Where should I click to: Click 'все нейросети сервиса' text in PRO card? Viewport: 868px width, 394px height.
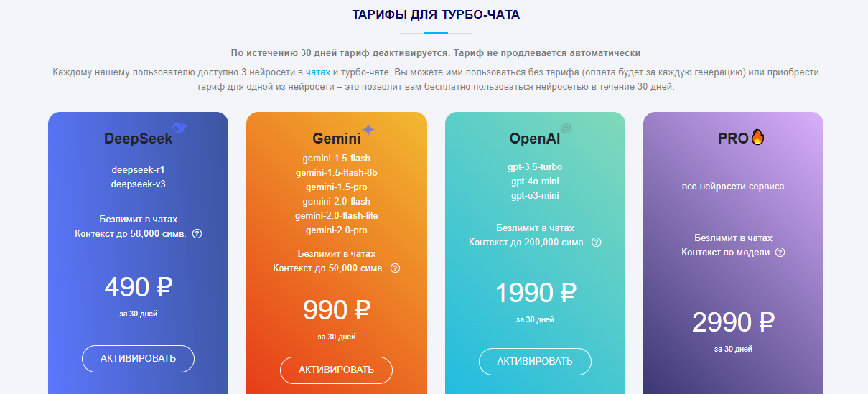[733, 187]
